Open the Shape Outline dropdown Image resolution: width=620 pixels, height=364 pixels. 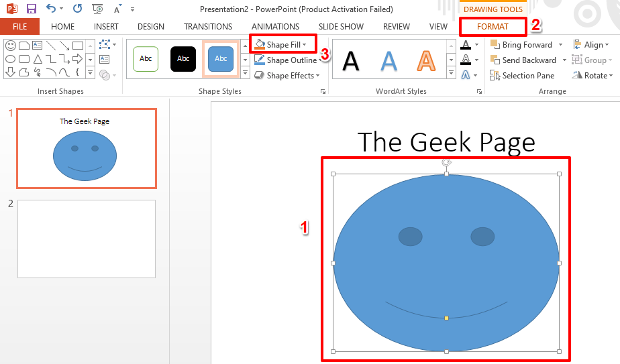[x=287, y=60]
